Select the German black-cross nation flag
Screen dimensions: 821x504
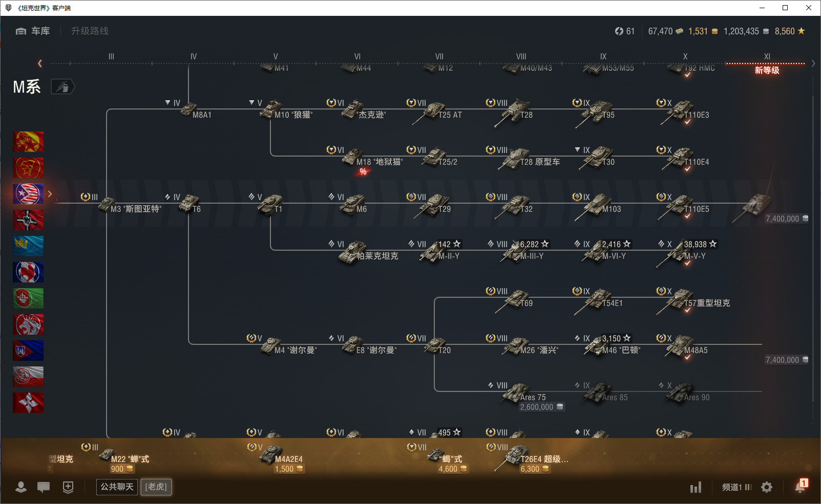click(x=28, y=220)
